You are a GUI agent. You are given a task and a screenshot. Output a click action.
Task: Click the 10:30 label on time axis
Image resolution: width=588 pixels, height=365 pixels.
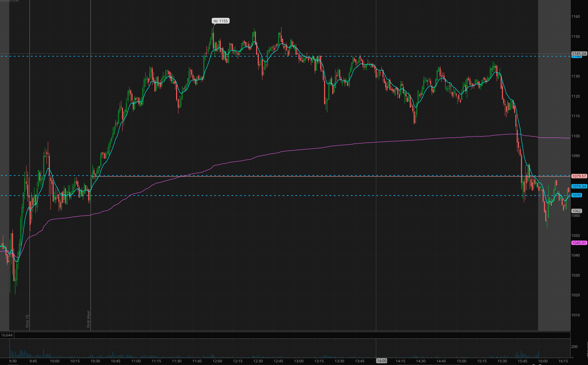coord(95,361)
